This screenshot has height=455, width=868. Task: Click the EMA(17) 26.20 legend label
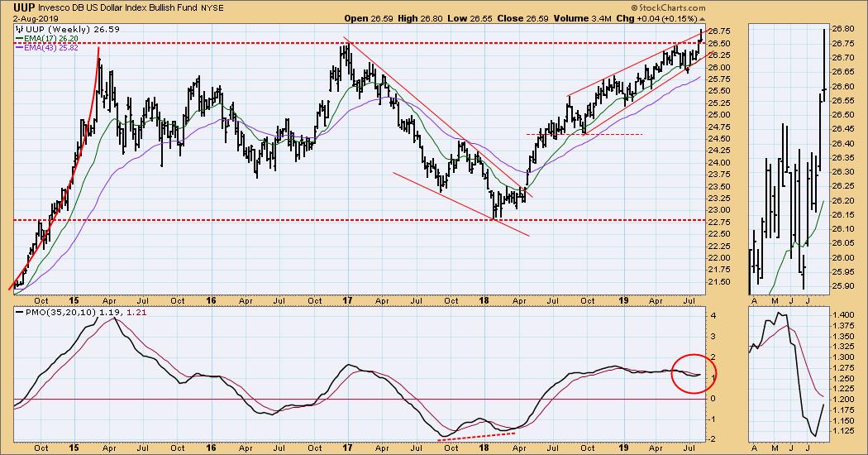click(51, 39)
